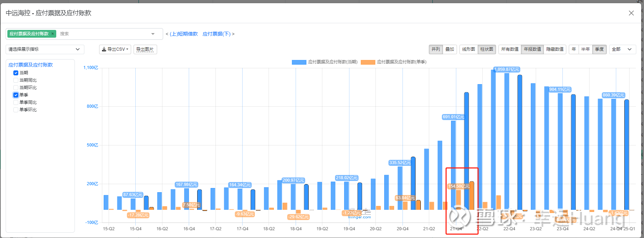
Task: Click the 20-Q4 axis label
Action: pyautogui.click(x=402, y=229)
